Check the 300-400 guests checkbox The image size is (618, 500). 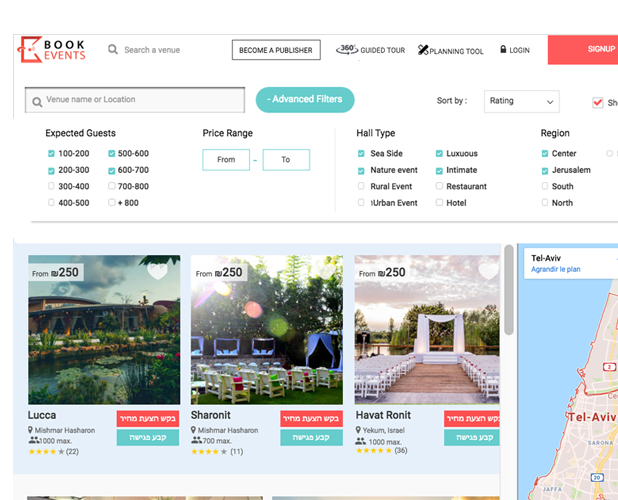click(51, 186)
